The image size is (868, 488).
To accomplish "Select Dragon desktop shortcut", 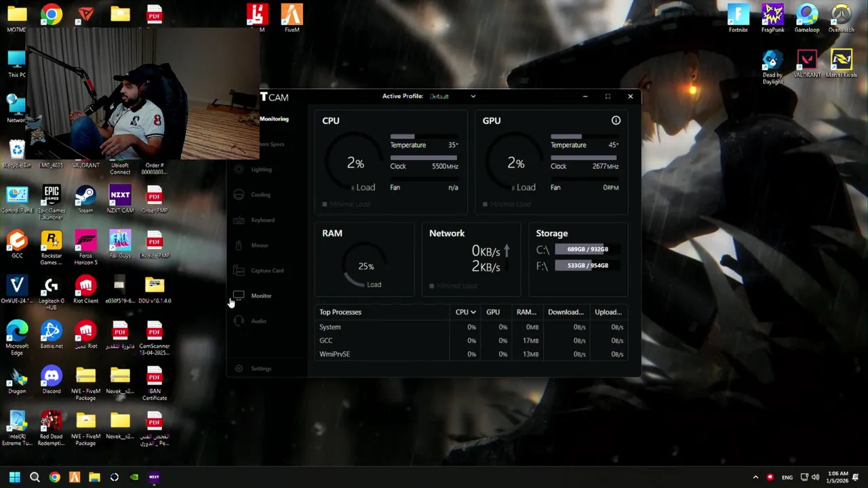I will tap(17, 380).
